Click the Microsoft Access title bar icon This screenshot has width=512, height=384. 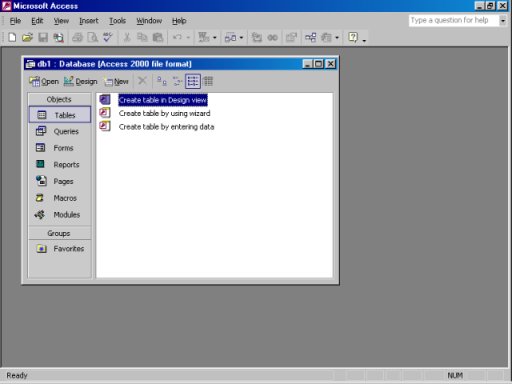click(x=6, y=6)
